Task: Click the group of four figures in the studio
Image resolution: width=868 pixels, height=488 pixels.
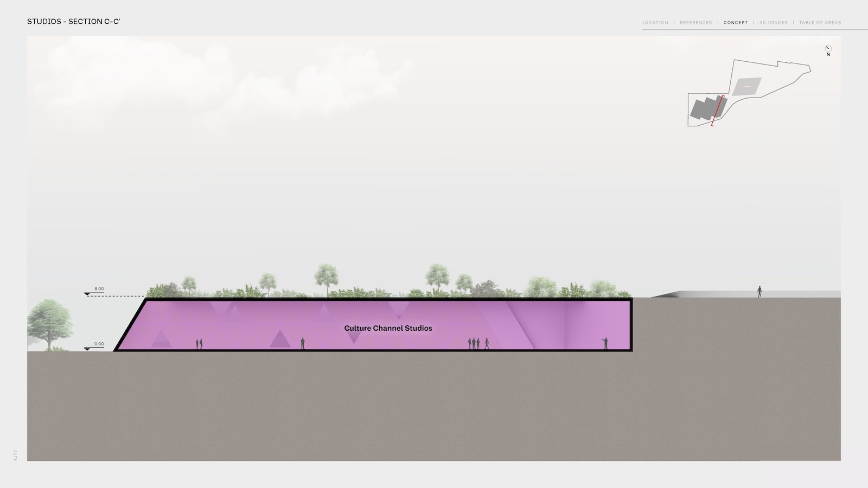Action: pos(477,343)
